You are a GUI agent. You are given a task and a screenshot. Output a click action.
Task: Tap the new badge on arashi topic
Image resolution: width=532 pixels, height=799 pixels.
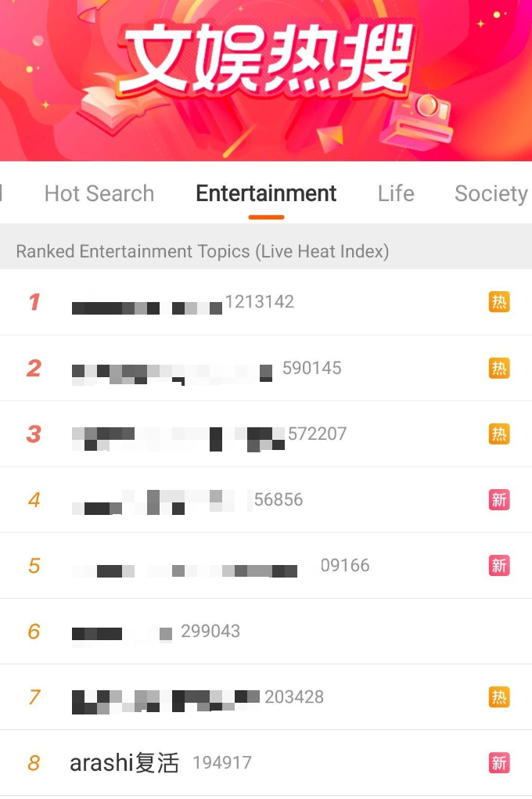pyautogui.click(x=499, y=763)
